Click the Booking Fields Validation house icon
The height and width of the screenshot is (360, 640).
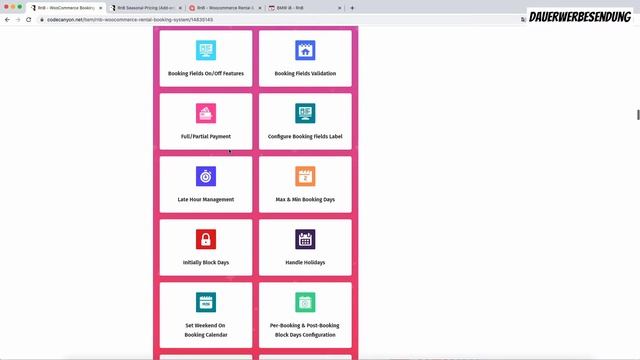point(305,50)
